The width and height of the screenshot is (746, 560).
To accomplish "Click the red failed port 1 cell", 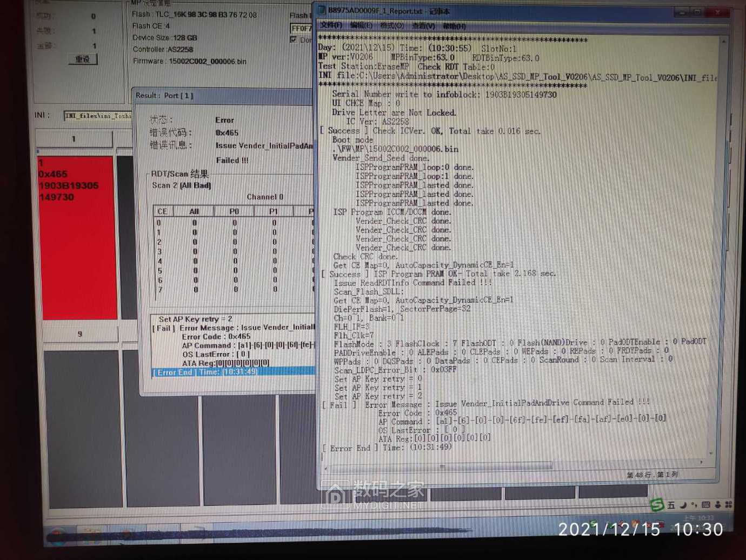I will [76, 238].
